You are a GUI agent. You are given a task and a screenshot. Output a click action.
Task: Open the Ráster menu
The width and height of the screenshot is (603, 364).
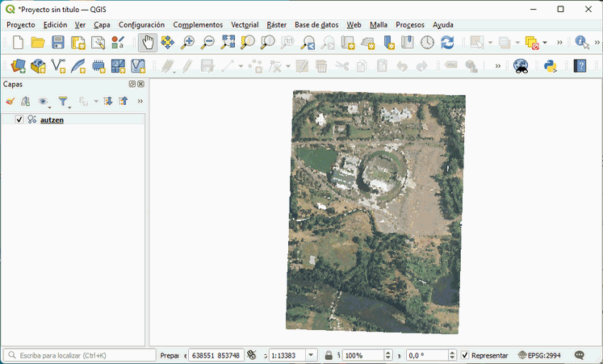(x=277, y=24)
